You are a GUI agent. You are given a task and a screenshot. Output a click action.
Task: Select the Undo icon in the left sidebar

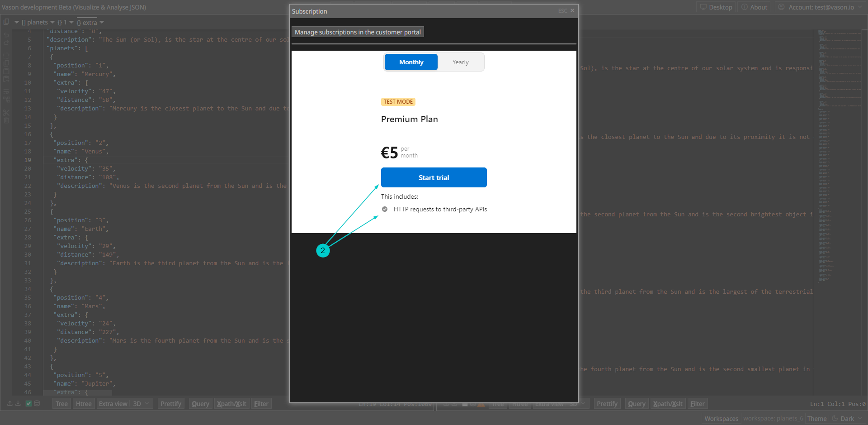pyautogui.click(x=6, y=35)
